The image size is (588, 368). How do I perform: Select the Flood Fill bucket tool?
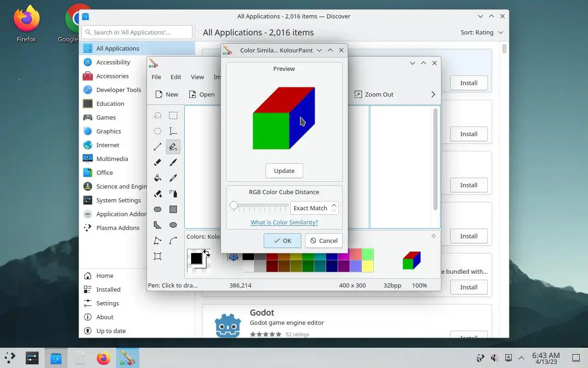pos(158,178)
